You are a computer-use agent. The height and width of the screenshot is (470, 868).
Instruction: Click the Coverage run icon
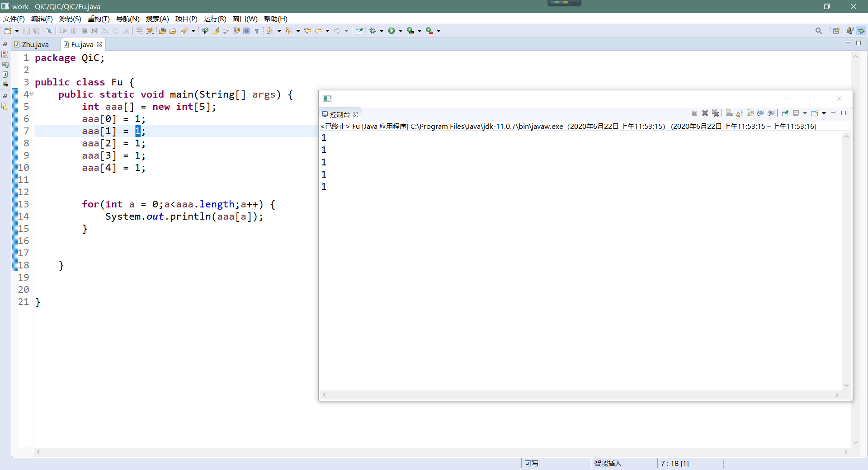410,31
